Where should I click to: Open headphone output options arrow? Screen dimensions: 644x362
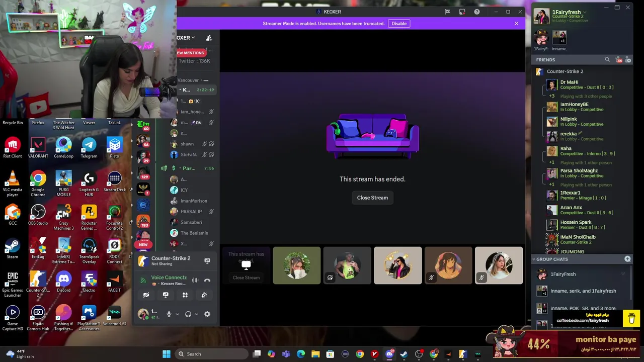coord(196,314)
